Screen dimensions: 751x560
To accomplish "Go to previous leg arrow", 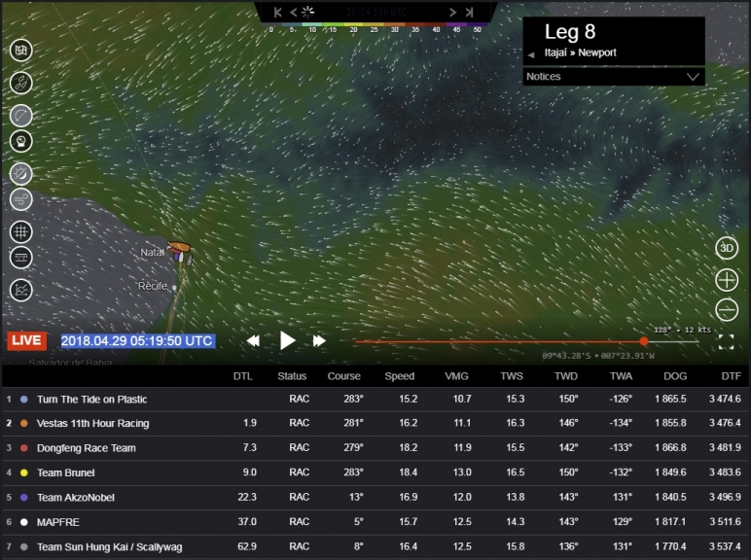I will coord(531,54).
